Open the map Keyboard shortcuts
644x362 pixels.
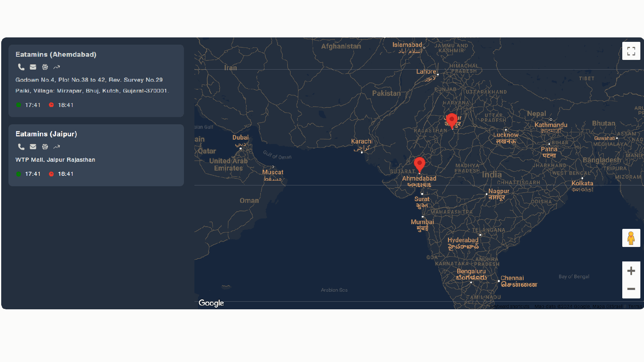[510, 306]
